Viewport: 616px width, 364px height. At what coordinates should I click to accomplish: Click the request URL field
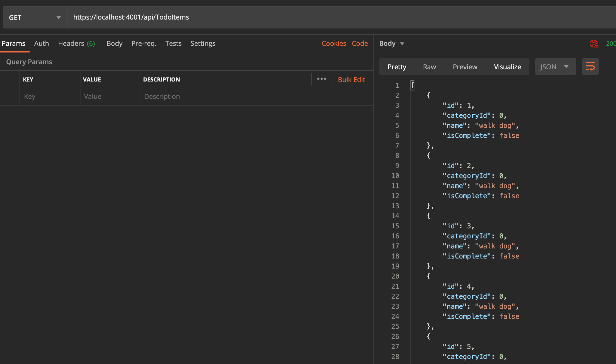click(335, 17)
